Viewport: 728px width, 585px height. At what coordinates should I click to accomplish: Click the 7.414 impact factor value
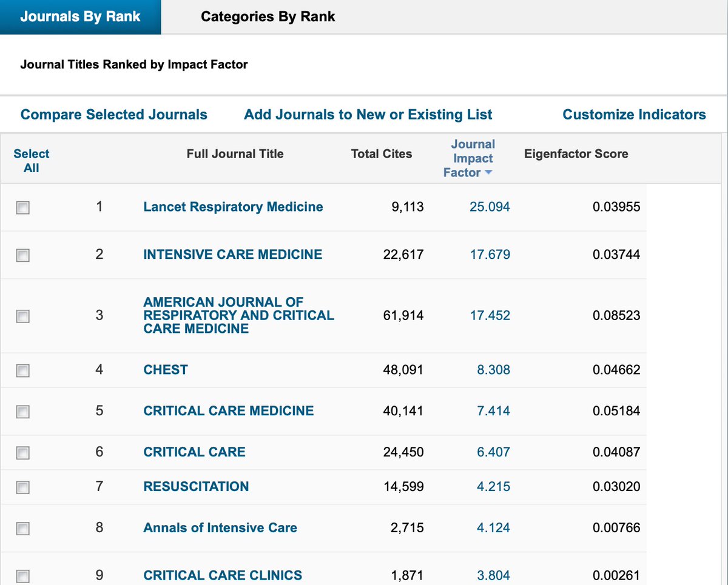click(493, 411)
